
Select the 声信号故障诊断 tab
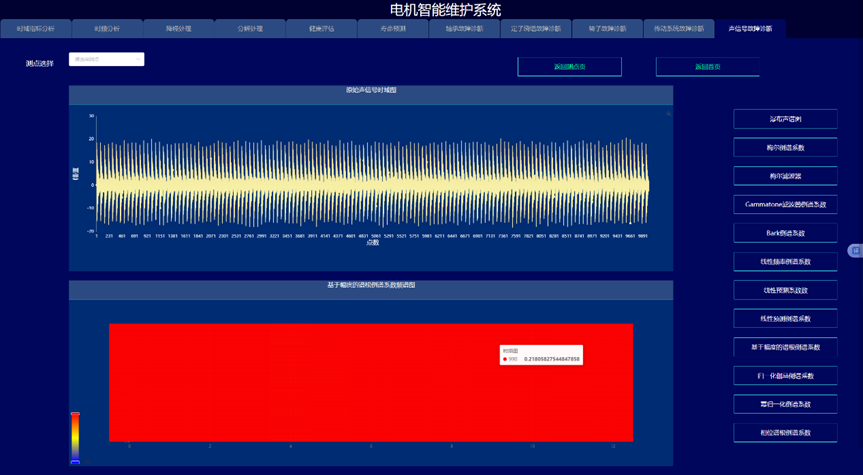tap(750, 29)
